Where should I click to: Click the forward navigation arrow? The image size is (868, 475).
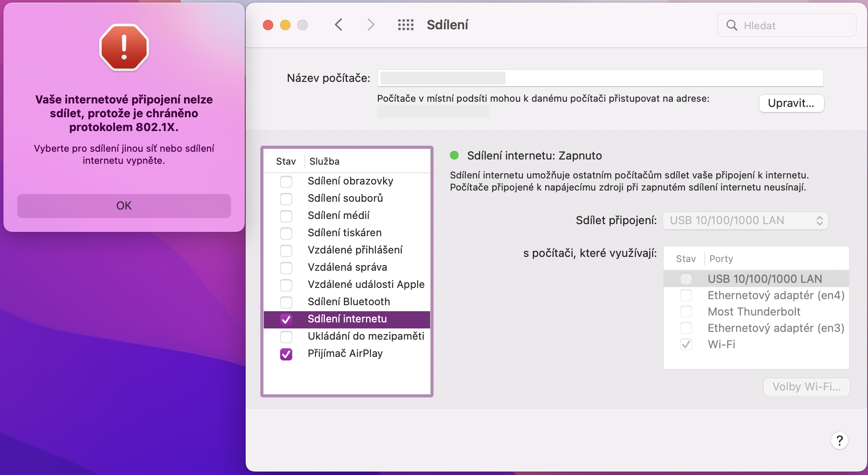[371, 25]
